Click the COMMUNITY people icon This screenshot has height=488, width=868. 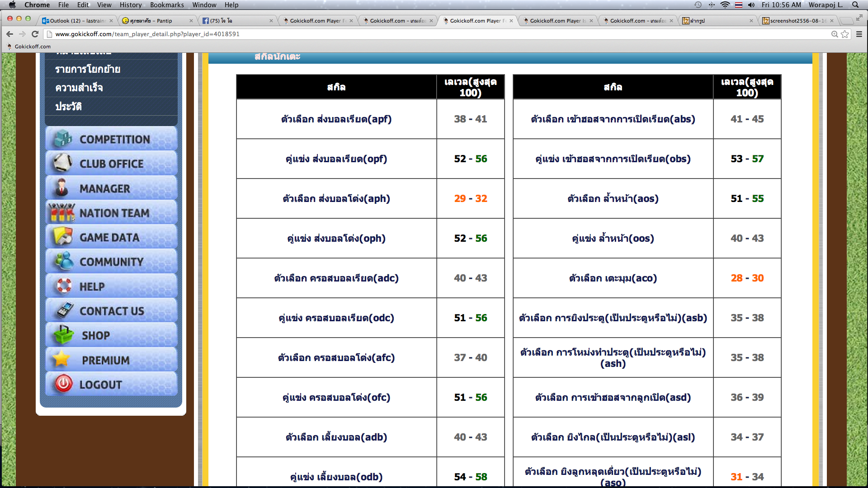tap(63, 261)
